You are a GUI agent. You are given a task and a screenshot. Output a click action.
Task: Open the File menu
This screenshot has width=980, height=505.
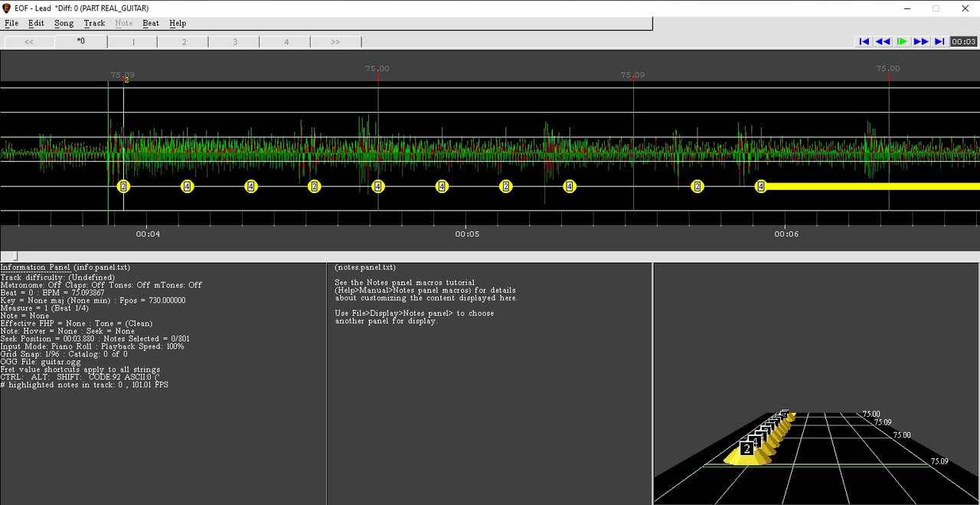pos(11,23)
